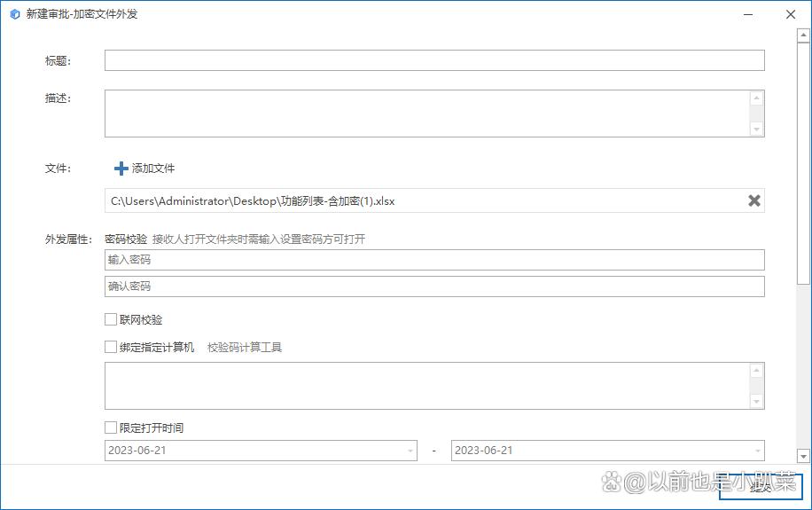Open the 校验码计算工具 link
This screenshot has width=812, height=510.
[245, 348]
